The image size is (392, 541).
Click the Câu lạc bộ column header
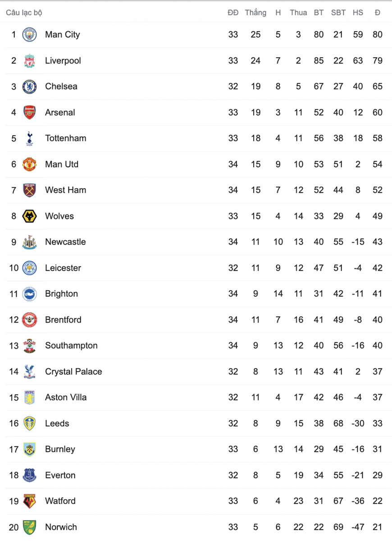point(24,13)
